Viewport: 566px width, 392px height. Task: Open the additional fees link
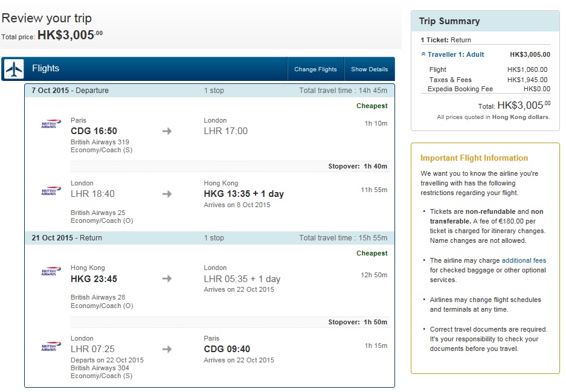(x=524, y=260)
